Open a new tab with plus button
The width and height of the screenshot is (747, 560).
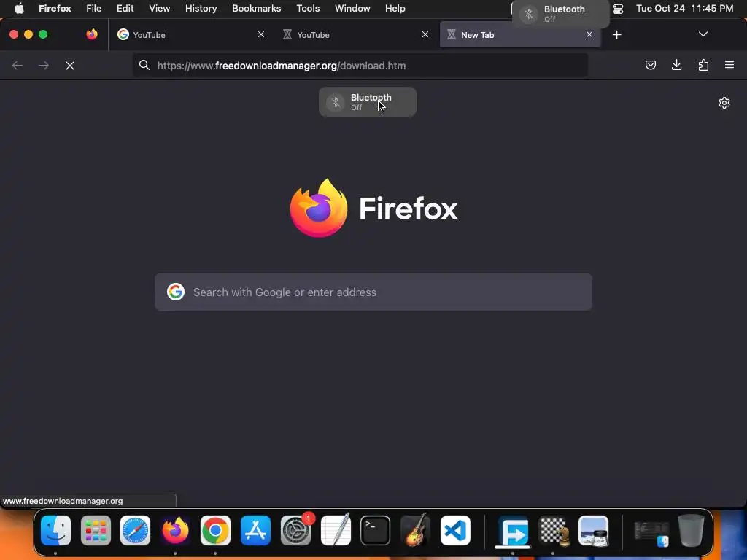pos(617,35)
